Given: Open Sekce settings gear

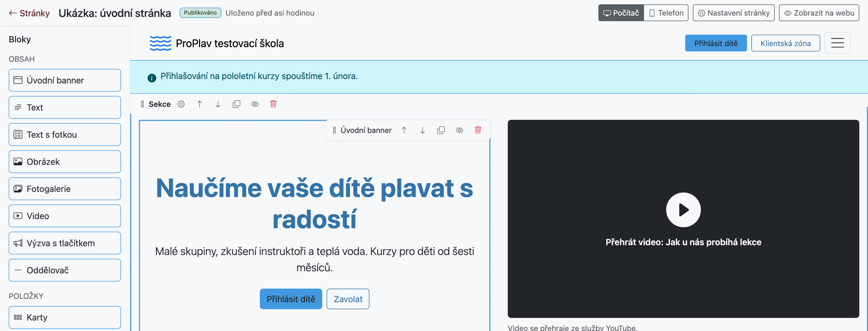Looking at the screenshot, I should coord(181,104).
